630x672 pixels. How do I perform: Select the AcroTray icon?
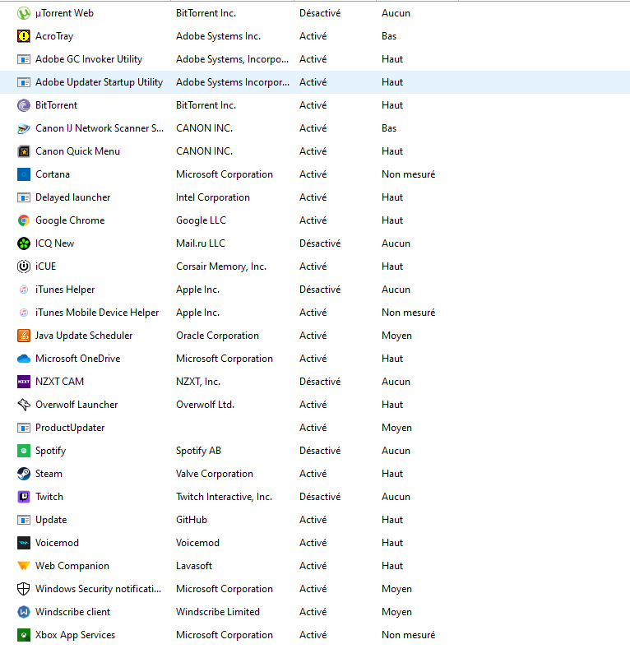pyautogui.click(x=23, y=36)
